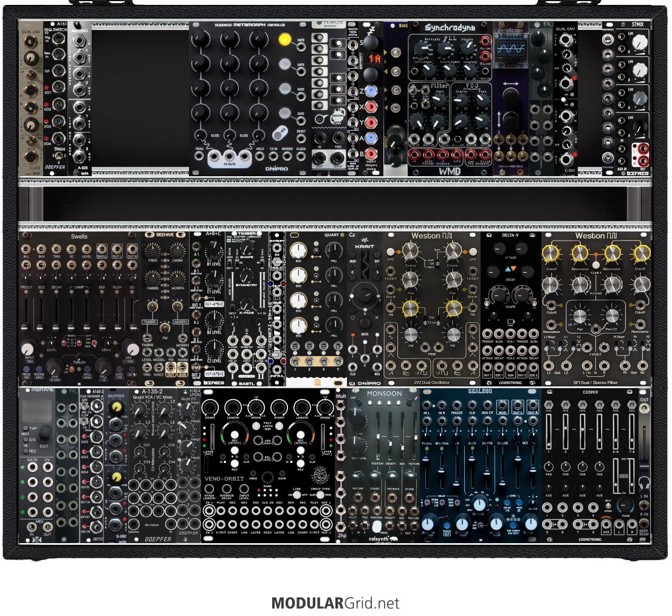Click the lit yellow step button on Metamorph

click(284, 39)
